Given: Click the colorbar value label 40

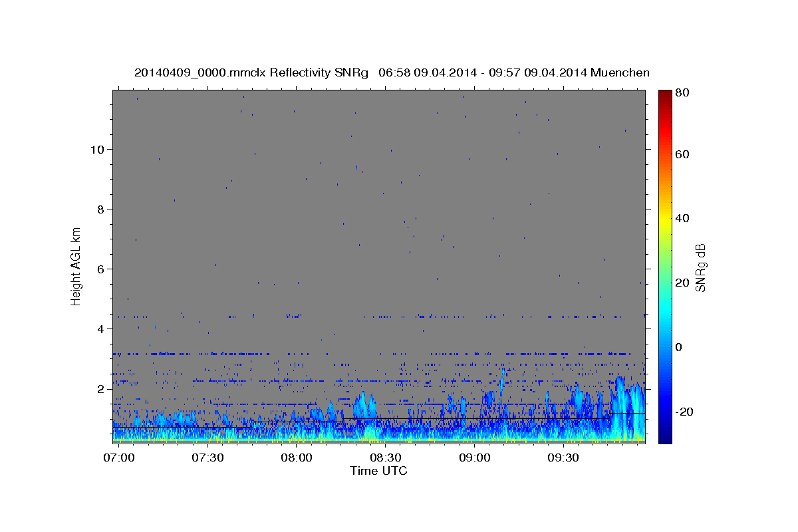Looking at the screenshot, I should (x=683, y=218).
